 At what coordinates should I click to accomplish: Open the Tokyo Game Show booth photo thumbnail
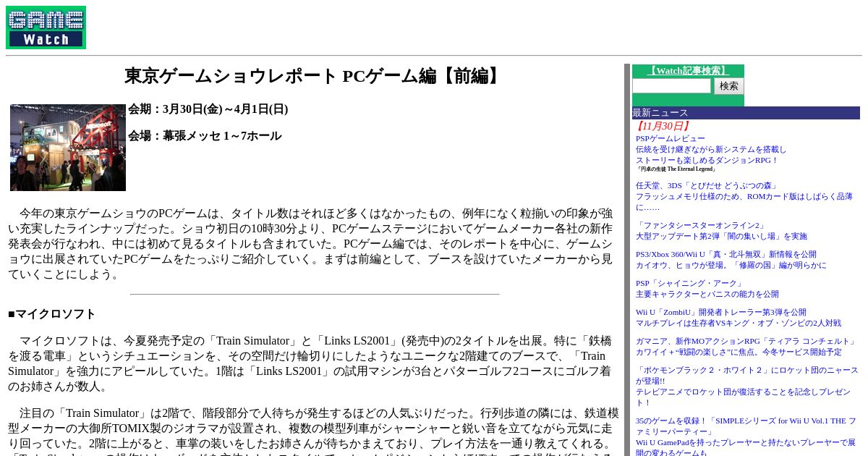coord(68,148)
